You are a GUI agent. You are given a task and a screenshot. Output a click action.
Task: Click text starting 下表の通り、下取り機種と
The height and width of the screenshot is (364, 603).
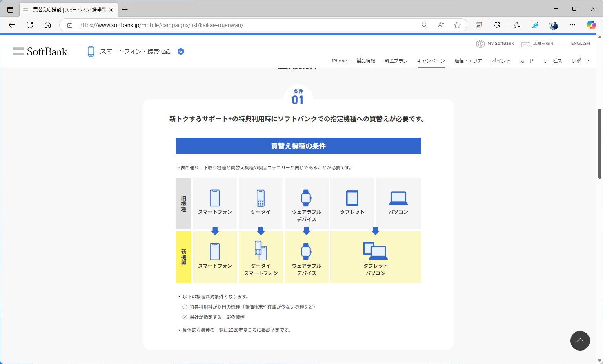(x=264, y=168)
